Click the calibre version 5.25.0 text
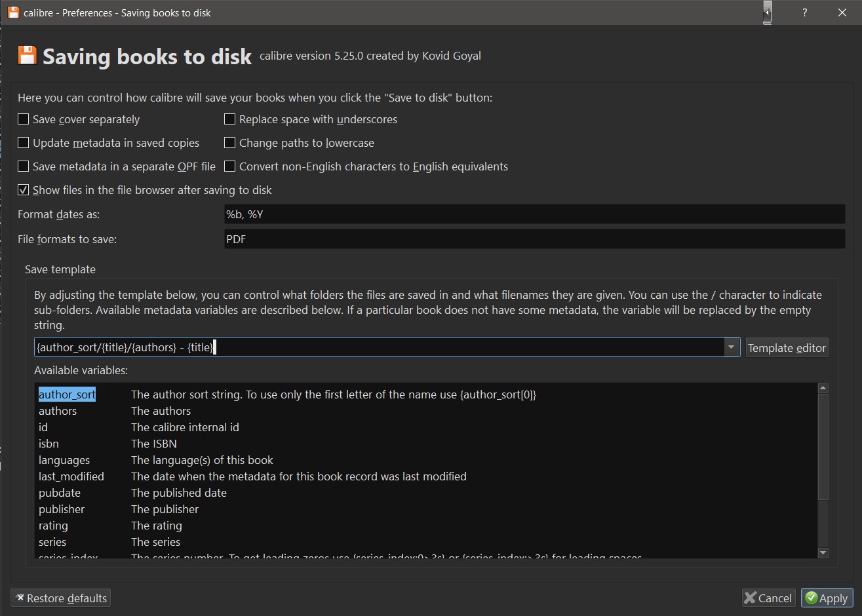 (370, 56)
